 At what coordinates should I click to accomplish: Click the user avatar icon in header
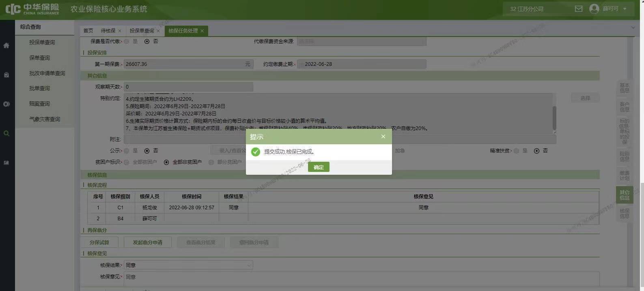tap(594, 9)
